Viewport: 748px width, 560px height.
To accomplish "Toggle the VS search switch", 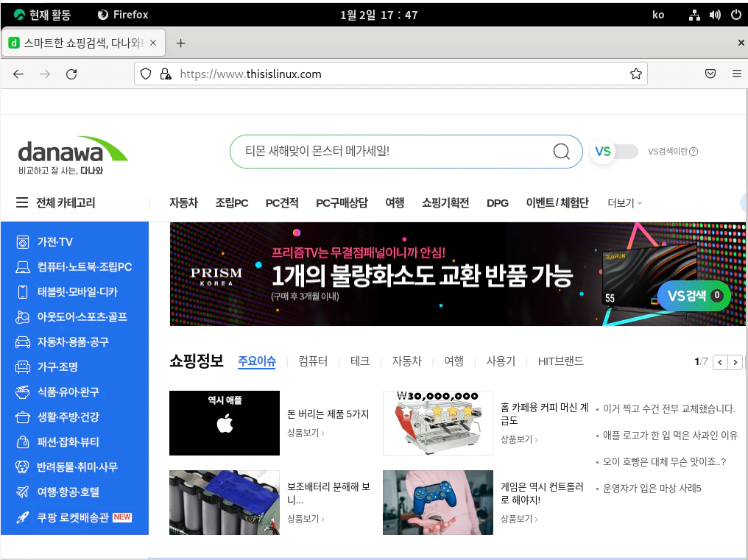I will click(x=615, y=152).
